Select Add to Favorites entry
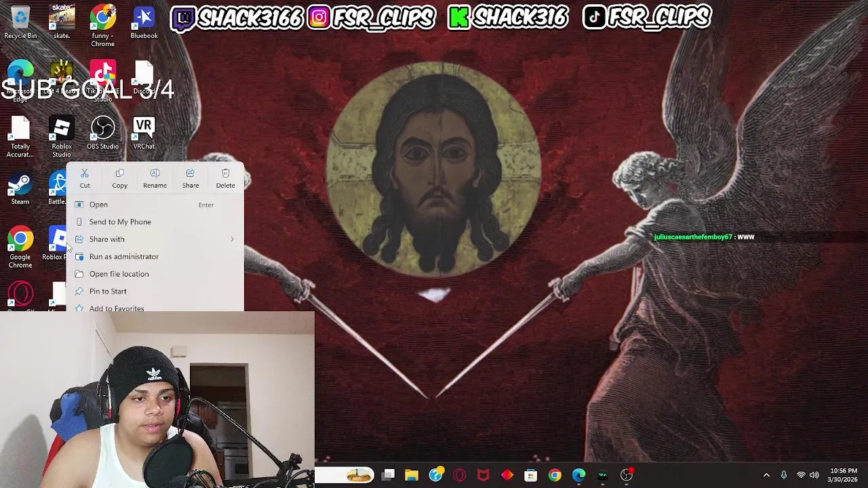 [155, 307]
